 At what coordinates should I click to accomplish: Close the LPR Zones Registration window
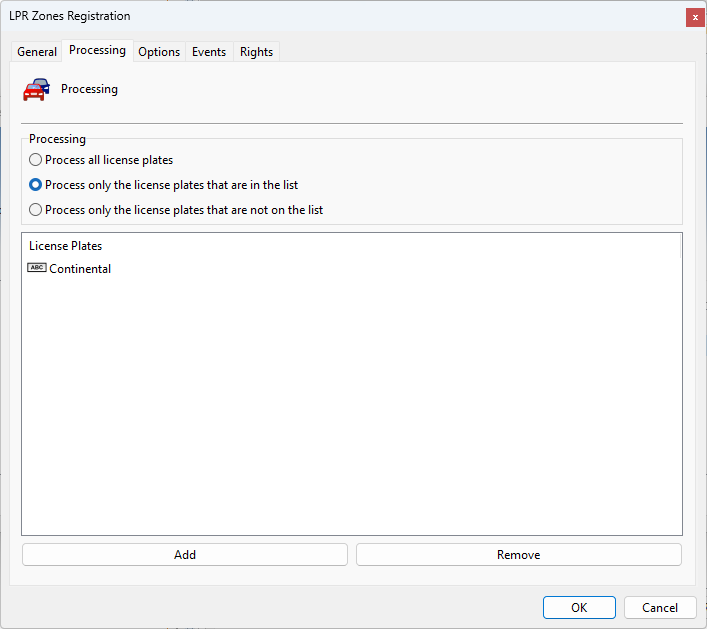click(x=695, y=18)
